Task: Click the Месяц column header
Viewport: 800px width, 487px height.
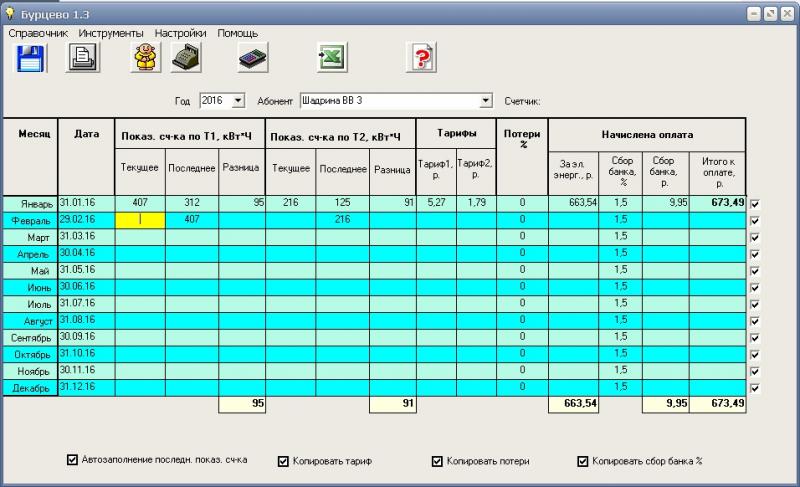Action: (x=30, y=157)
